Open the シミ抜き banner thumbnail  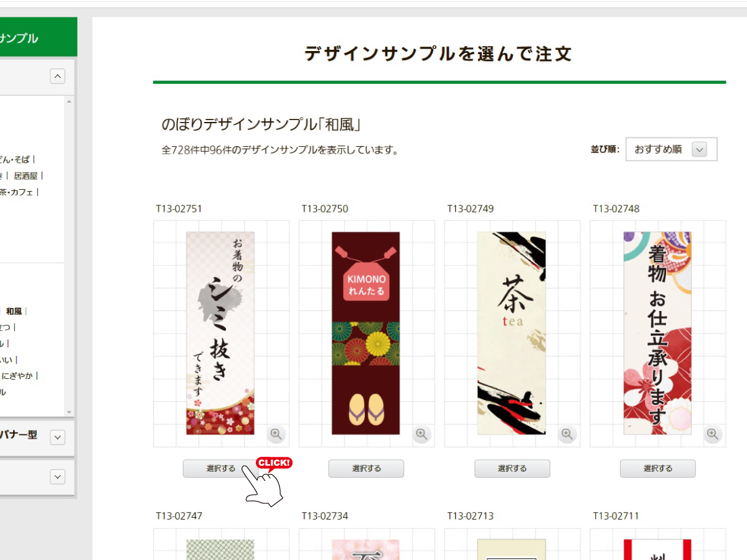click(x=220, y=333)
